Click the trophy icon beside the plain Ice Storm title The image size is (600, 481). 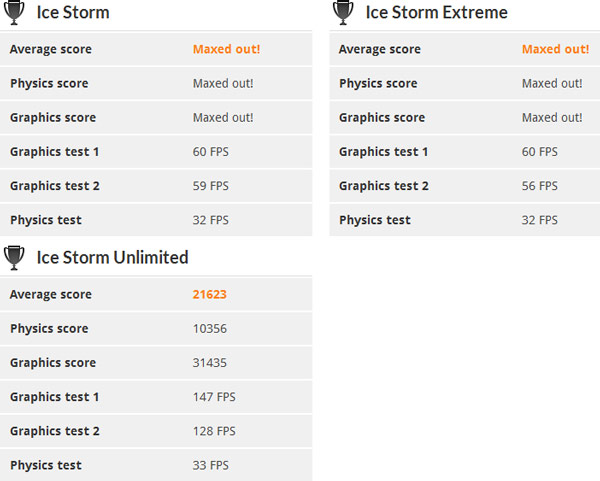[15, 13]
